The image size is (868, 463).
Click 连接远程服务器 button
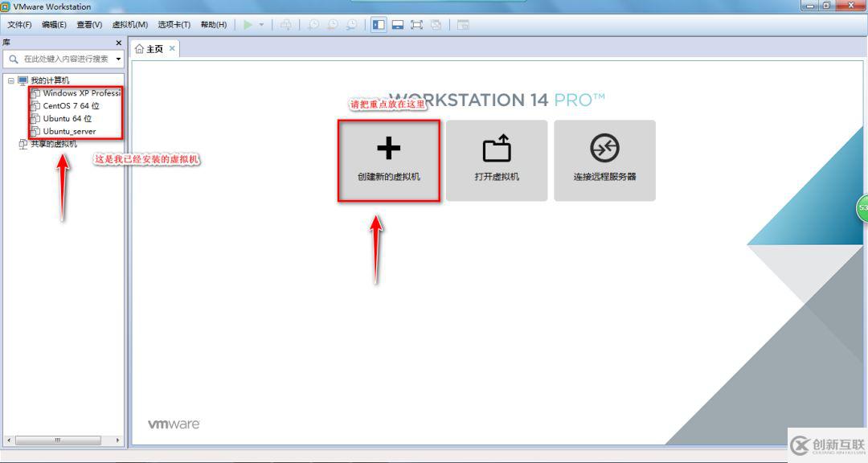coord(604,161)
